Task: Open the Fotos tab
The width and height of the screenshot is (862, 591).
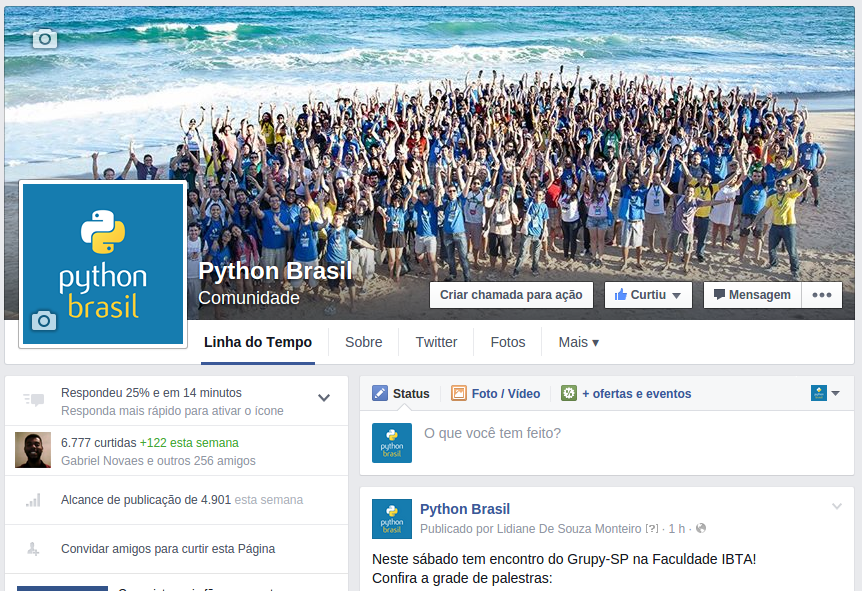Action: coord(507,342)
